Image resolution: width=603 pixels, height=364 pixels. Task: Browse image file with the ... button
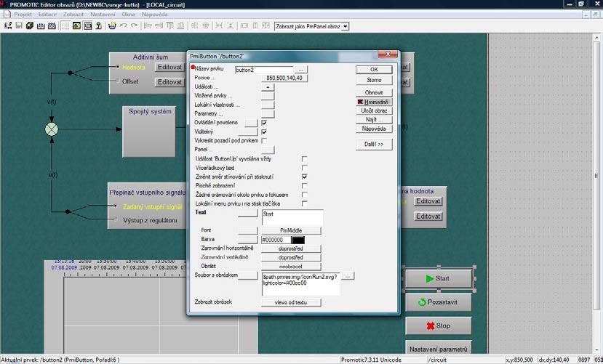[x=348, y=276]
